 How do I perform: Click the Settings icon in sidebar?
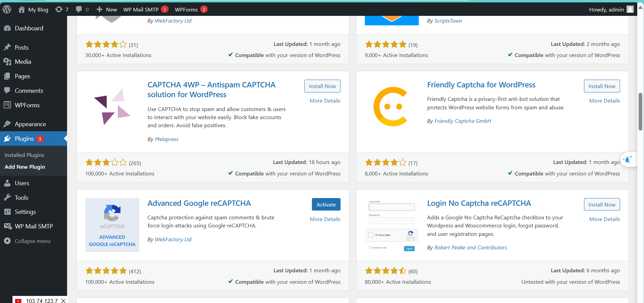(7, 212)
